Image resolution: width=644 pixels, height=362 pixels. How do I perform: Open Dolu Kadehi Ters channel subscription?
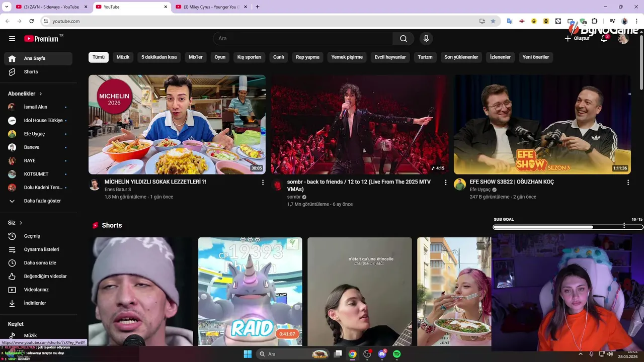point(38,188)
